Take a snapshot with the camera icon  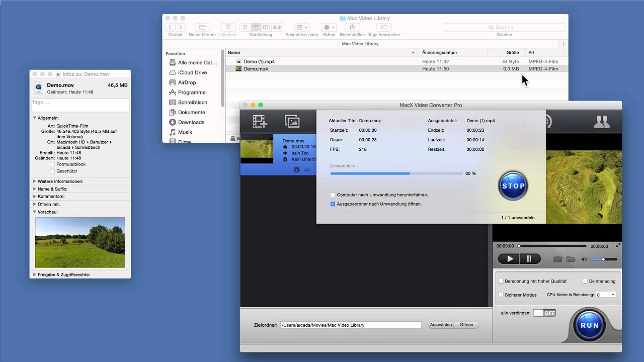(x=557, y=259)
